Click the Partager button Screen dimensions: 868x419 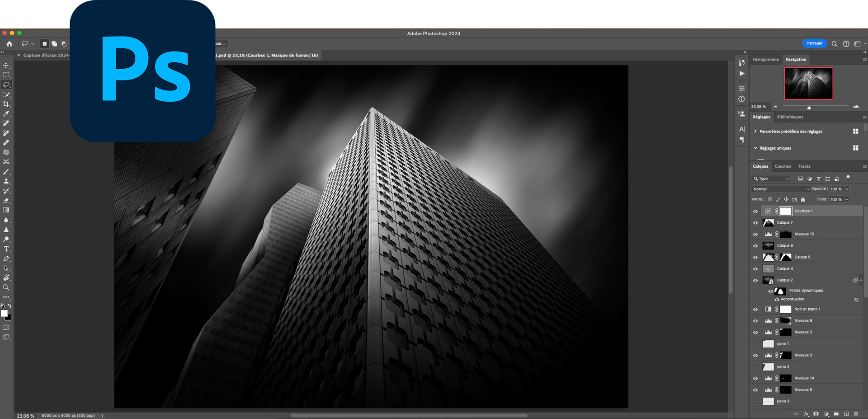pyautogui.click(x=814, y=43)
